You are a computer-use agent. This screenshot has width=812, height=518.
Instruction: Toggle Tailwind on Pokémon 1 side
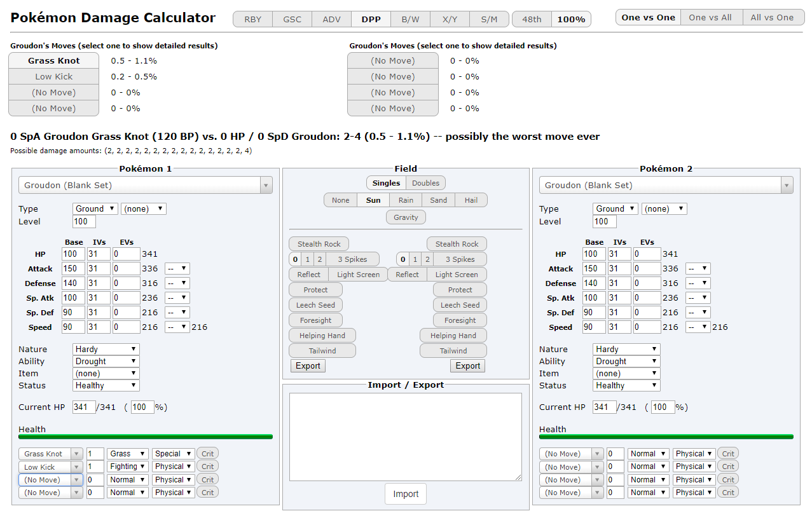[x=322, y=351]
